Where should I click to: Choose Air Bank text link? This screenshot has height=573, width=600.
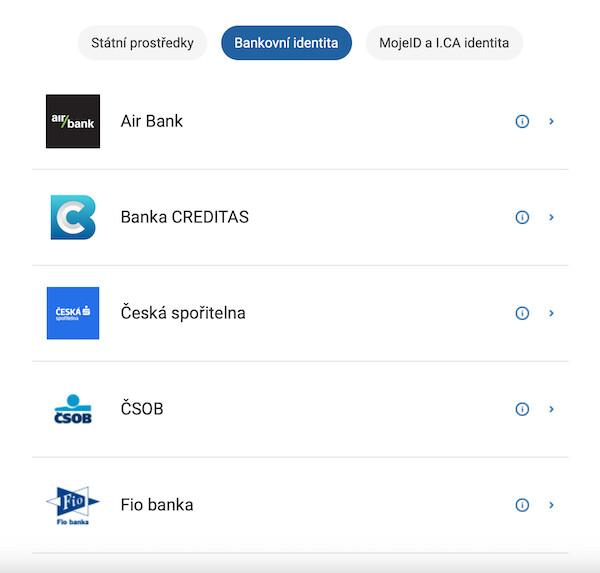coord(152,121)
